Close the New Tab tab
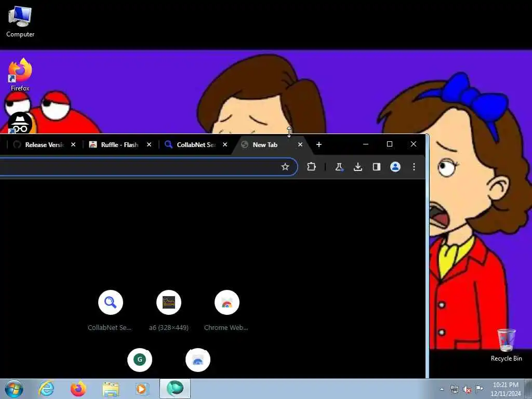532x399 pixels. [300, 144]
